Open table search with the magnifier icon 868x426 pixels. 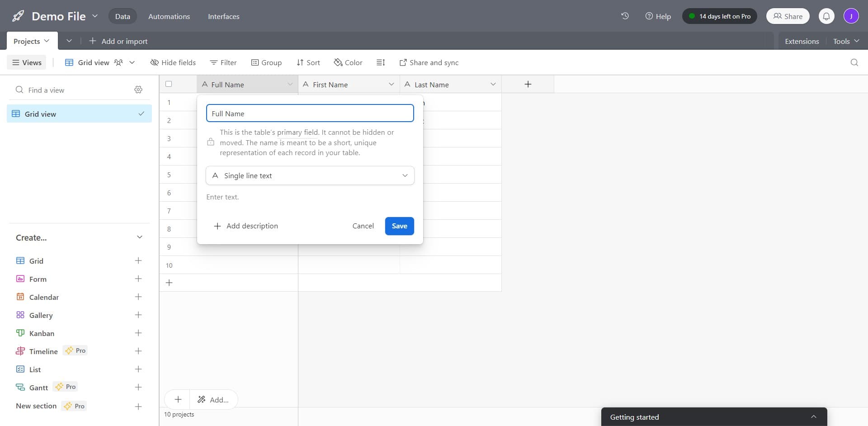[854, 62]
